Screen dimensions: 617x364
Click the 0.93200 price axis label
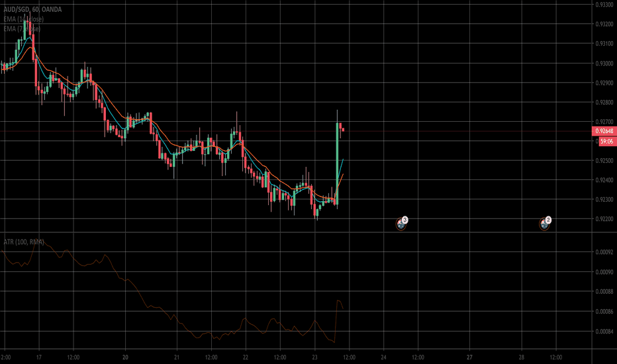click(x=604, y=24)
